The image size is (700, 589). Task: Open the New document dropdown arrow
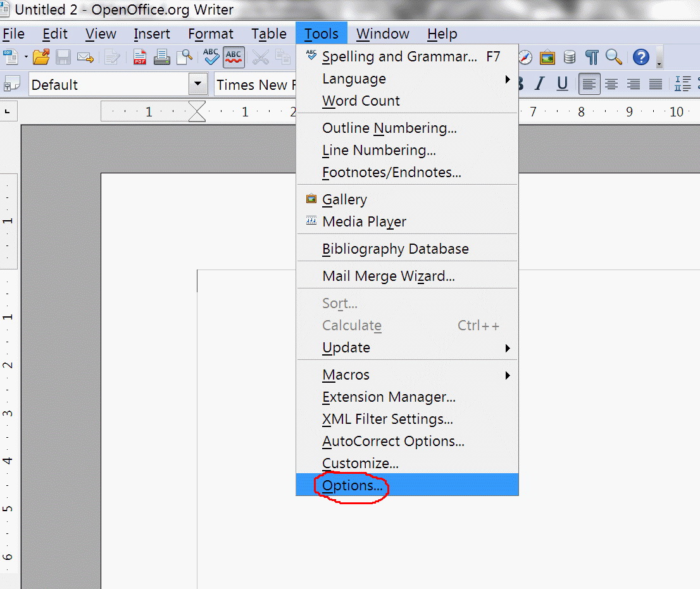26,57
